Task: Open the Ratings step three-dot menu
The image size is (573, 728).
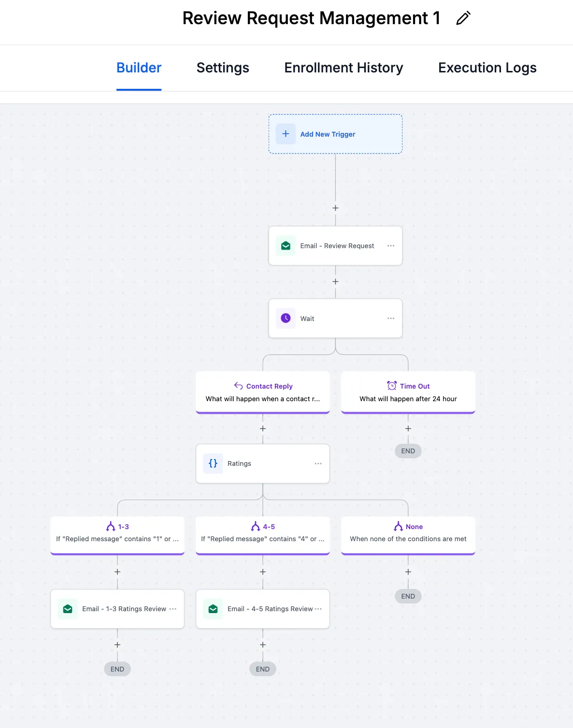Action: pyautogui.click(x=318, y=463)
